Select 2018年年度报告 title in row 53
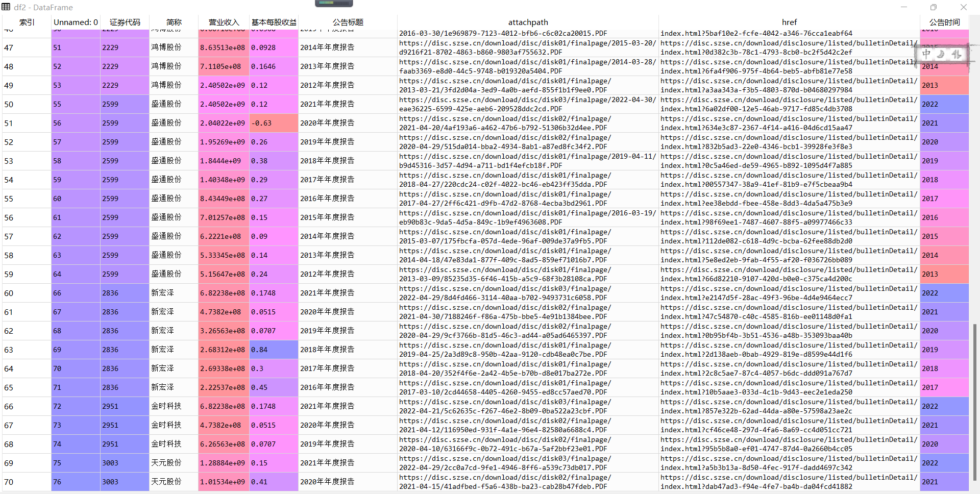This screenshot has height=494, width=980. pyautogui.click(x=348, y=161)
